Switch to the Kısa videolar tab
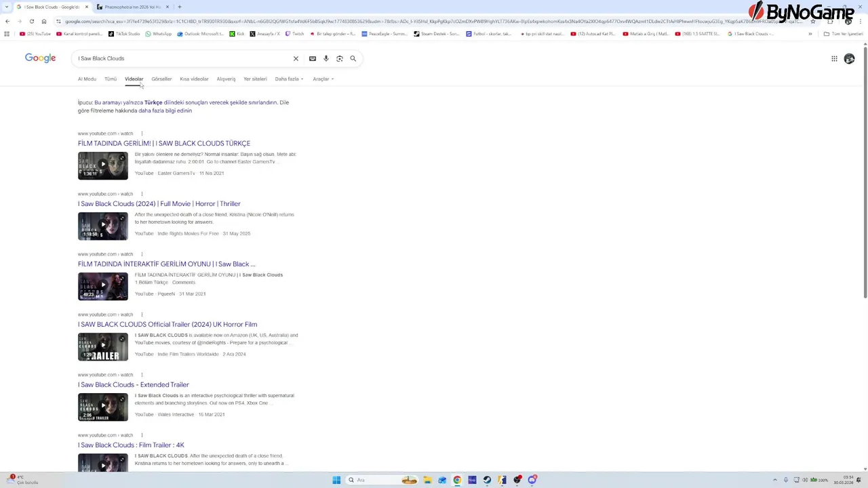The width and height of the screenshot is (868, 488). click(194, 79)
